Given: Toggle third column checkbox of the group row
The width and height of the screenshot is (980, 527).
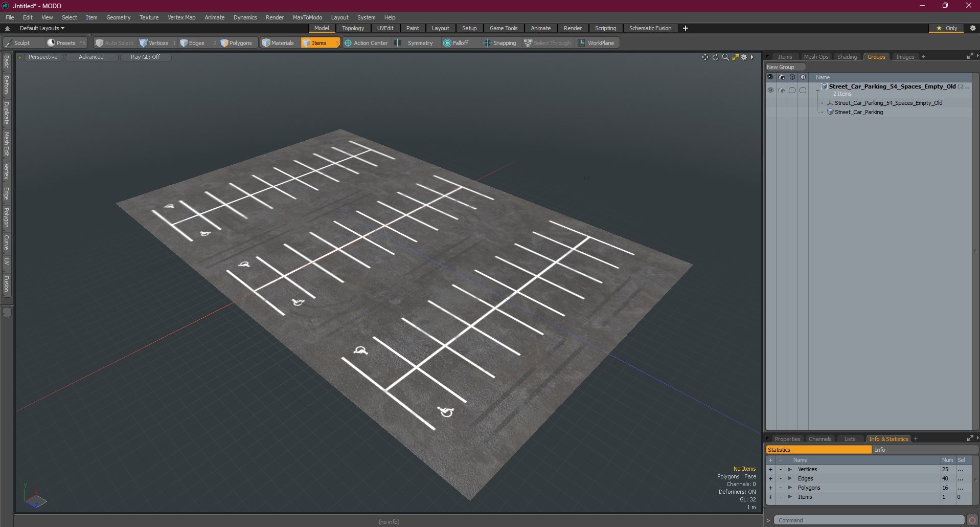Looking at the screenshot, I should [x=792, y=90].
